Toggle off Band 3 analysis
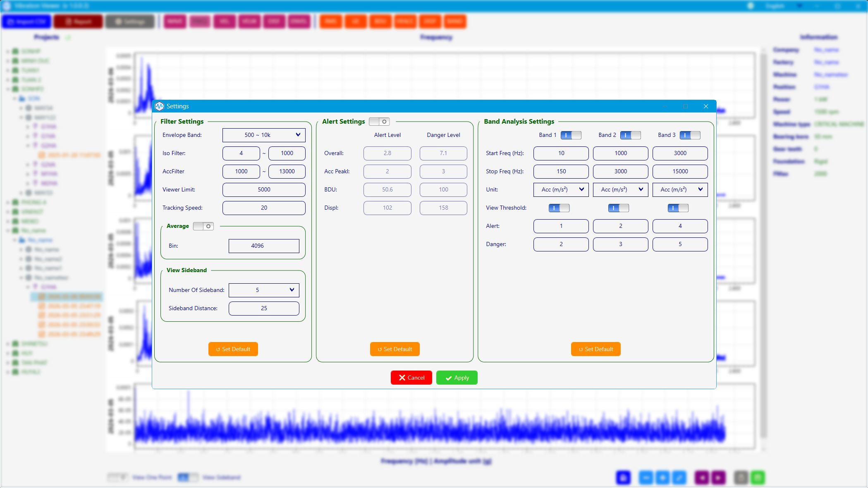868x488 pixels. (x=690, y=135)
